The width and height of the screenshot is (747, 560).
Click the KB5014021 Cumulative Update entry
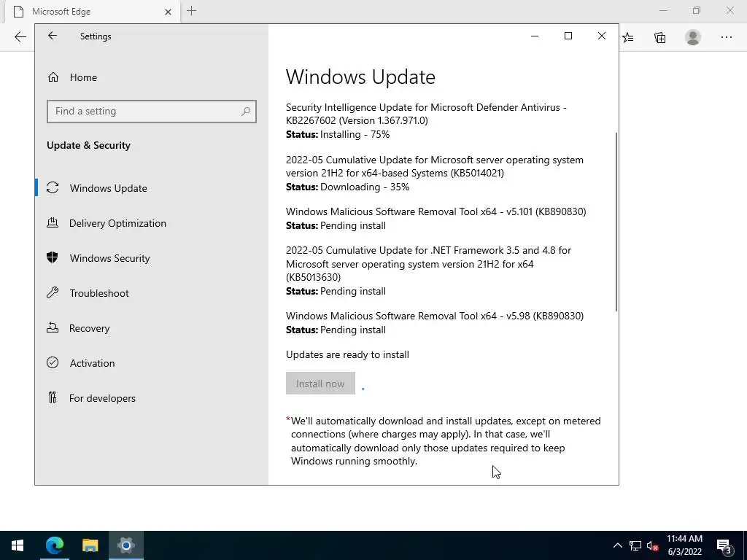click(x=435, y=166)
